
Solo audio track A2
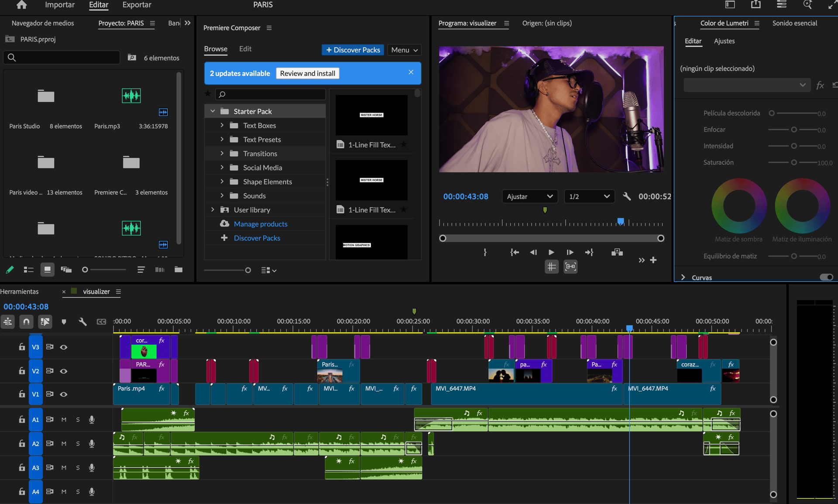coord(78,443)
